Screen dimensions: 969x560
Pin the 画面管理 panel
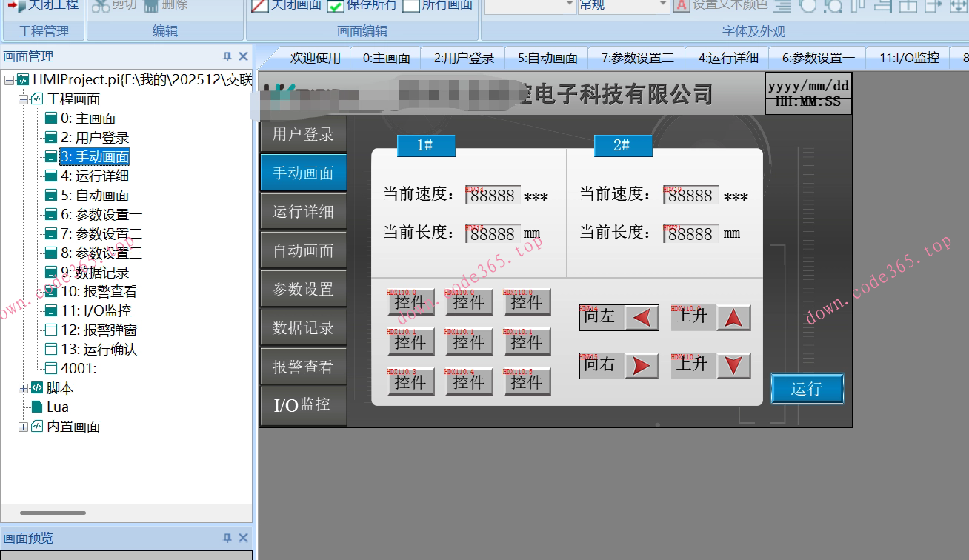pos(229,56)
